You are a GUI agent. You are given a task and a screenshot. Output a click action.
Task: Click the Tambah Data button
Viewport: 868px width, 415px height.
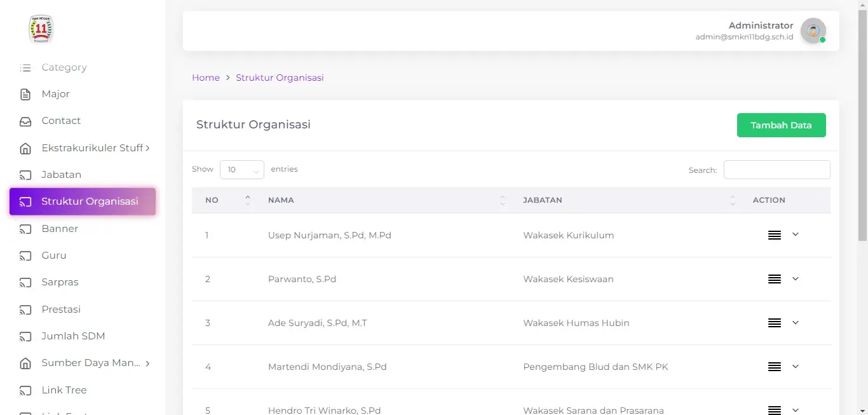point(782,125)
